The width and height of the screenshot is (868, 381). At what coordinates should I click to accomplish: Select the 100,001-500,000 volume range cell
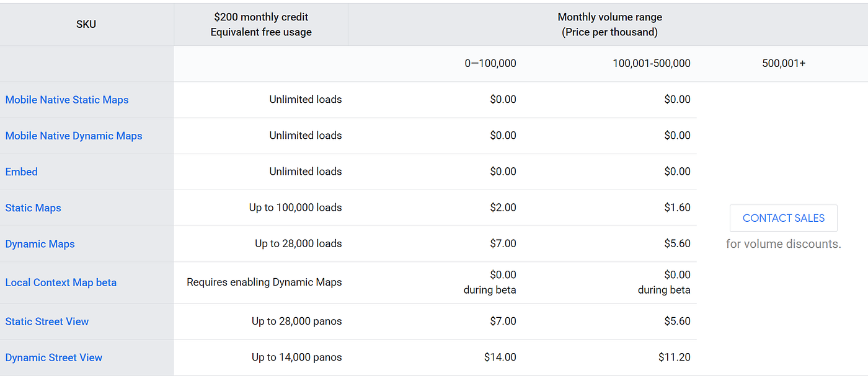(x=652, y=63)
